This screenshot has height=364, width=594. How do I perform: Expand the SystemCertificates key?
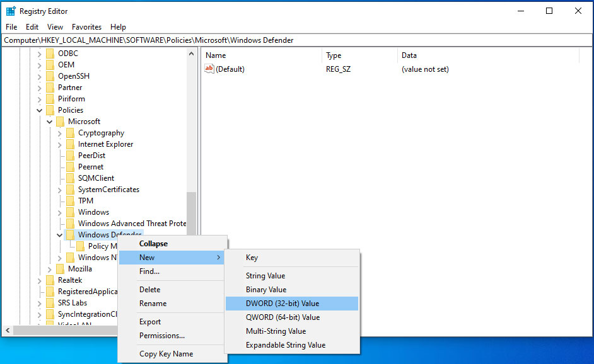click(59, 190)
